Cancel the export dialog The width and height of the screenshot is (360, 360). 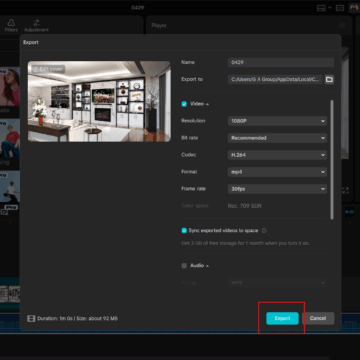(318, 318)
